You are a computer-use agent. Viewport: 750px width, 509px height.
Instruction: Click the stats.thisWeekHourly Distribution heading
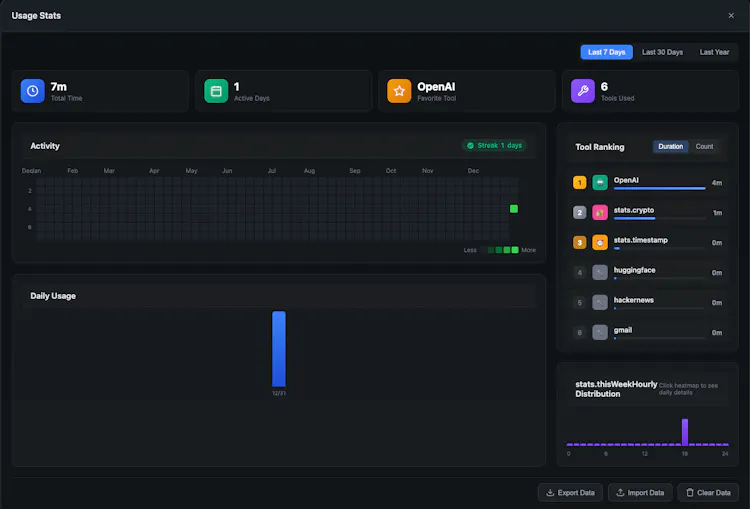coord(616,389)
